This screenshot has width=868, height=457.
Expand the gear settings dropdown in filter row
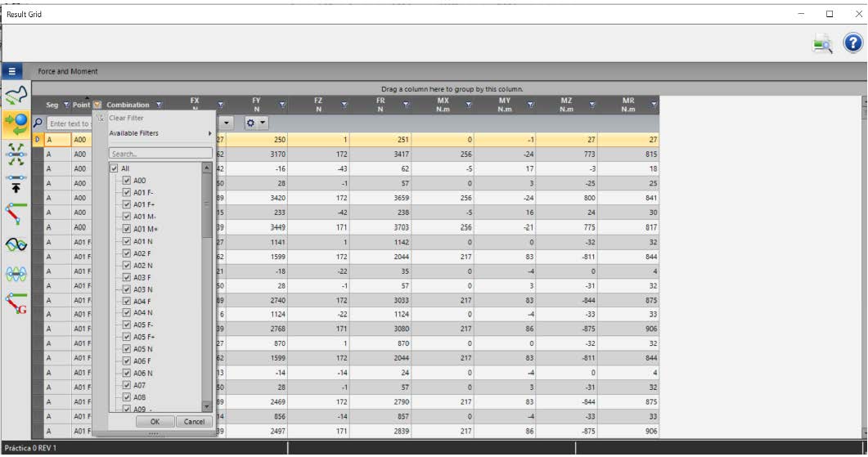pyautogui.click(x=257, y=123)
